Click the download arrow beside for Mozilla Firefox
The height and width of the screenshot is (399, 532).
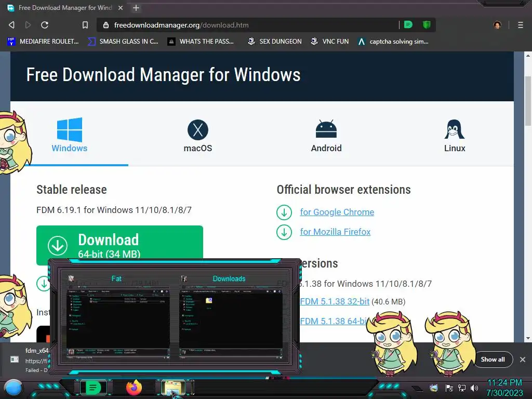coord(284,232)
